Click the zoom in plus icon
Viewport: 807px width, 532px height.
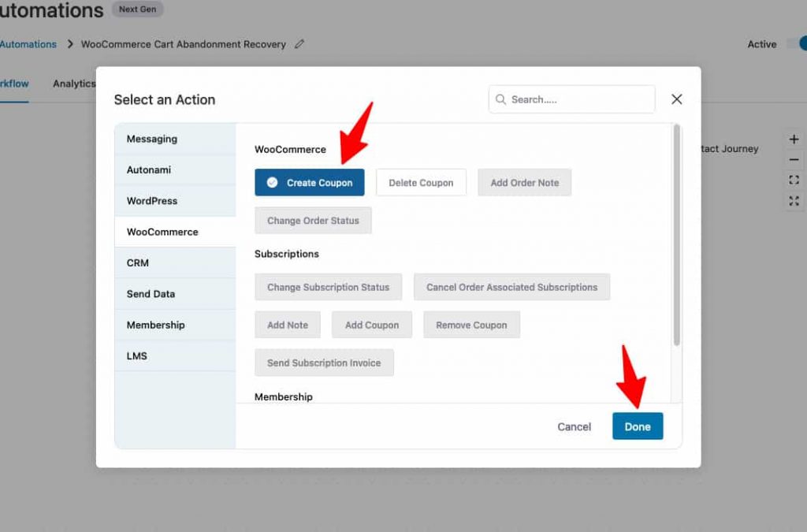click(x=794, y=139)
